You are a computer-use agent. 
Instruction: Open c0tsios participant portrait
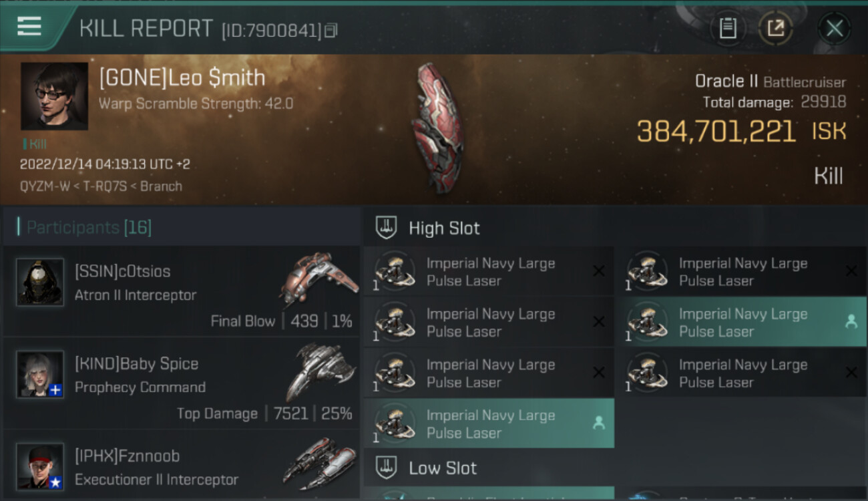point(40,283)
